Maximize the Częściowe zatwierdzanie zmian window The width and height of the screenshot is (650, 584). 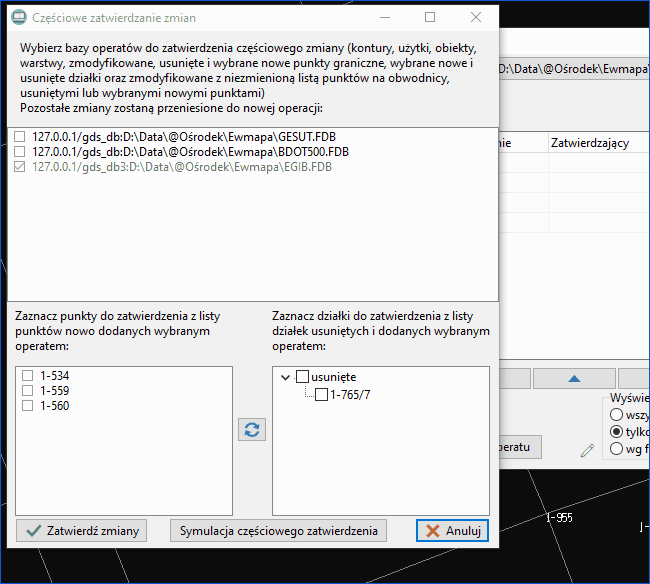tap(430, 17)
